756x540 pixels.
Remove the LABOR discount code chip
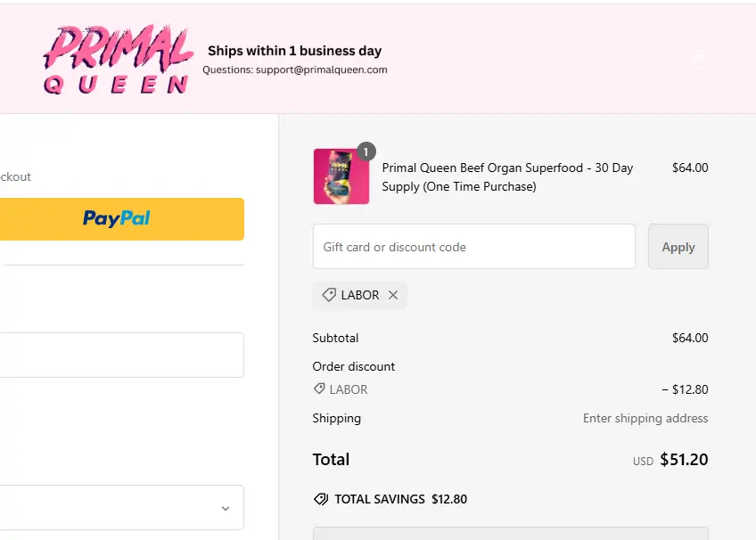coord(393,295)
